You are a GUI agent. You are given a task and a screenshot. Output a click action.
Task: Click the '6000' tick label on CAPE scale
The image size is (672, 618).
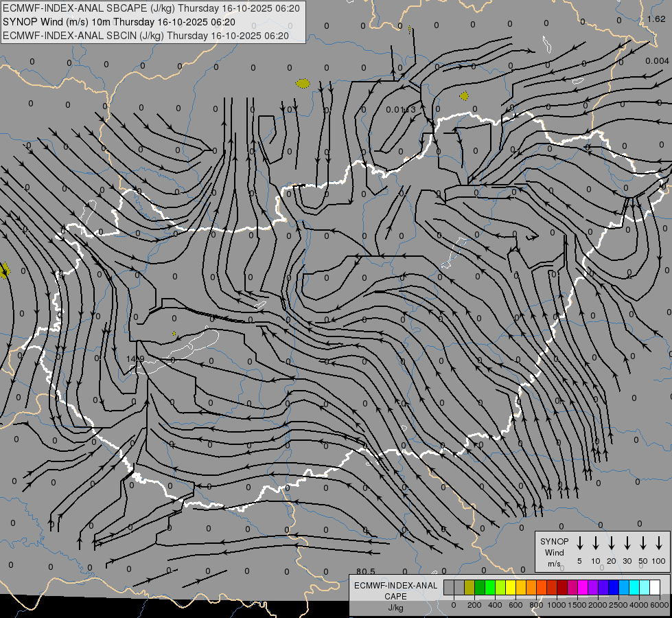[660, 605]
